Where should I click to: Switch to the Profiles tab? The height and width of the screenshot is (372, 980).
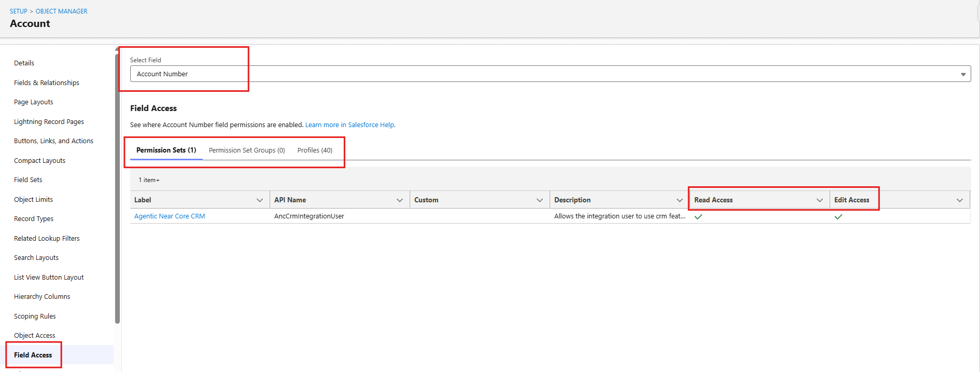pos(315,150)
